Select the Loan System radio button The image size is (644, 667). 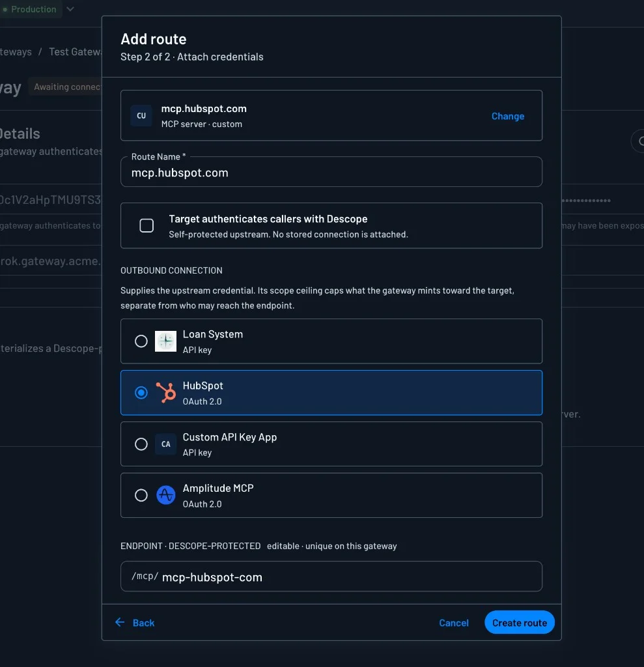141,341
